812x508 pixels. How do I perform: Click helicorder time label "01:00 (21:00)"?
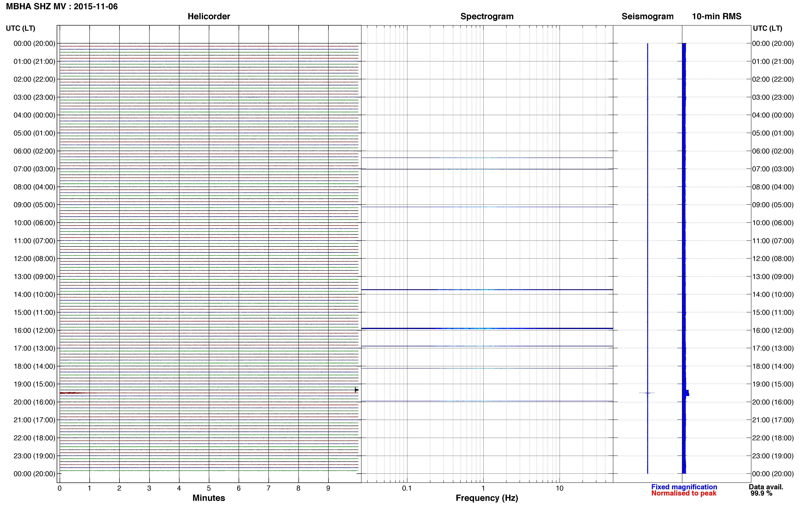click(34, 62)
